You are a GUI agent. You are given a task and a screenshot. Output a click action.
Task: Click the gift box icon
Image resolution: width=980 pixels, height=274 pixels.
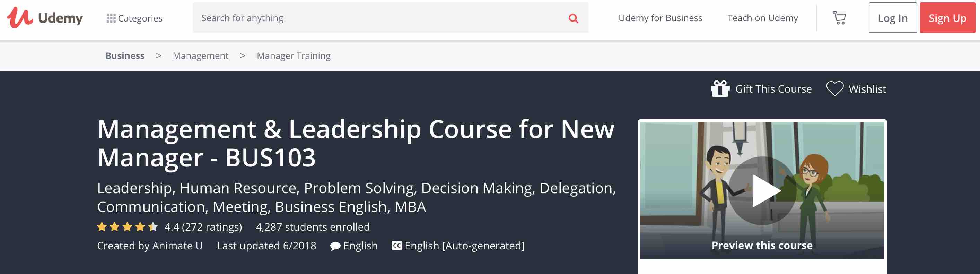click(x=720, y=89)
